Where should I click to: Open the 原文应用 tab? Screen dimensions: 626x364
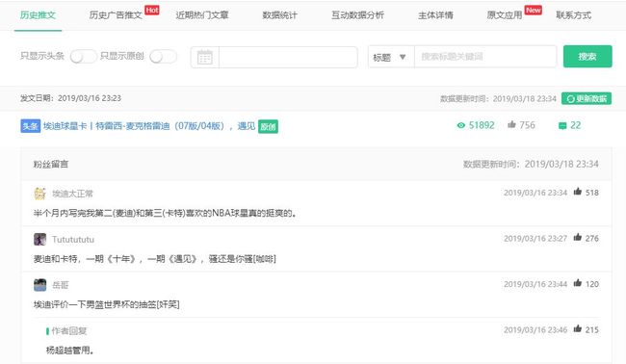pyautogui.click(x=505, y=15)
